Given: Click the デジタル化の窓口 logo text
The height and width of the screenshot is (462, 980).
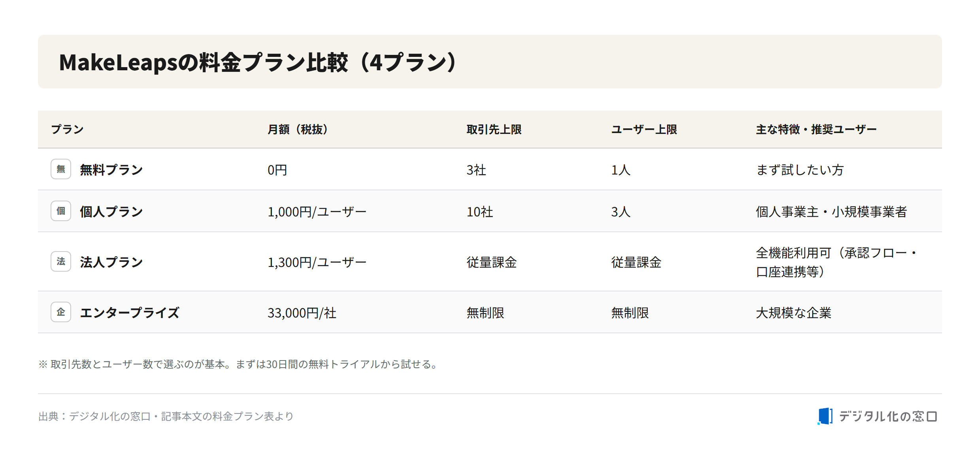Looking at the screenshot, I should (888, 416).
